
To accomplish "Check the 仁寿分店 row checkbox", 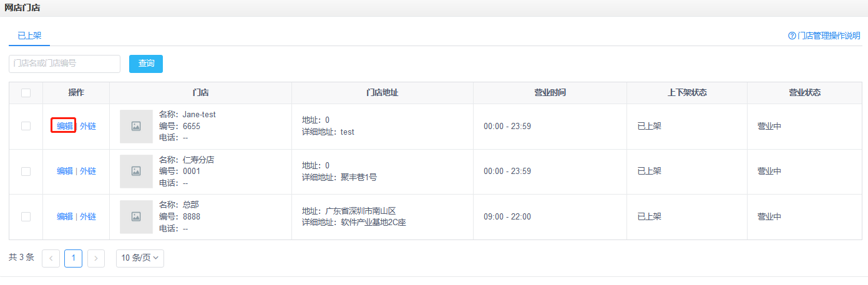I will pos(26,171).
